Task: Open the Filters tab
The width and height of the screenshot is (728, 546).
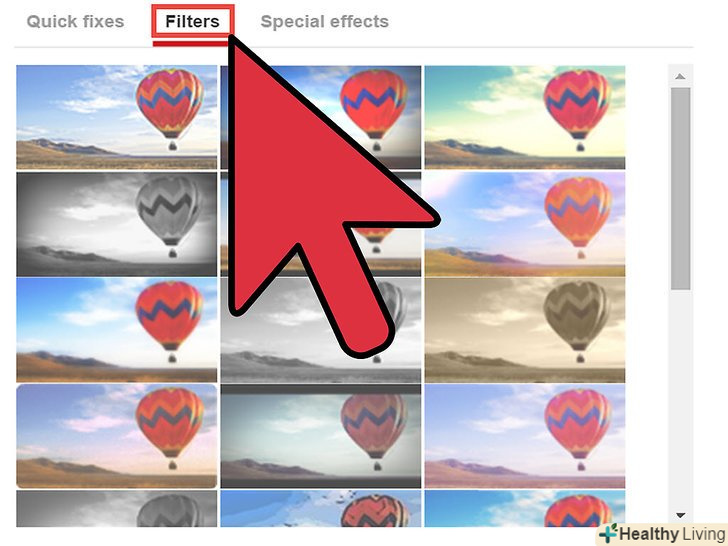Action: coord(192,21)
